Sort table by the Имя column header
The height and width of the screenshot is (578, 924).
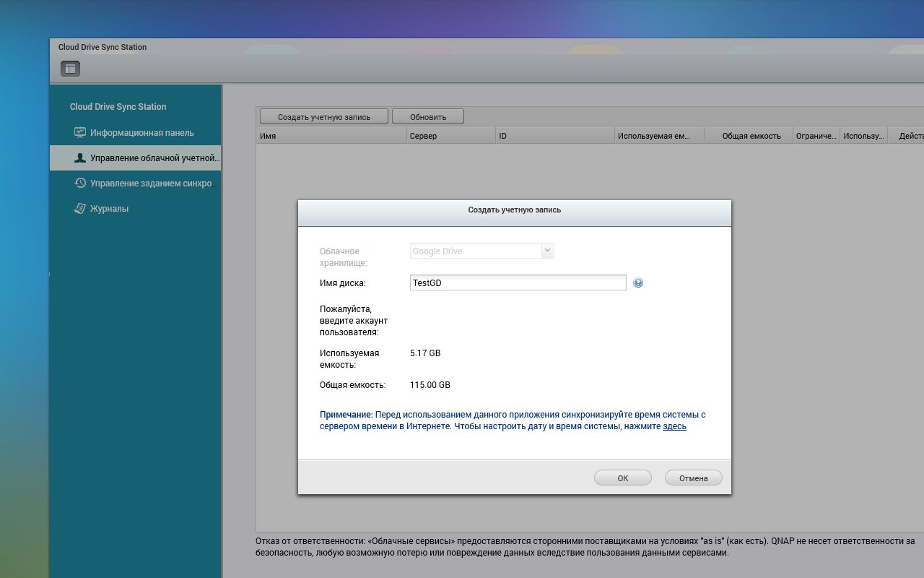[331, 136]
